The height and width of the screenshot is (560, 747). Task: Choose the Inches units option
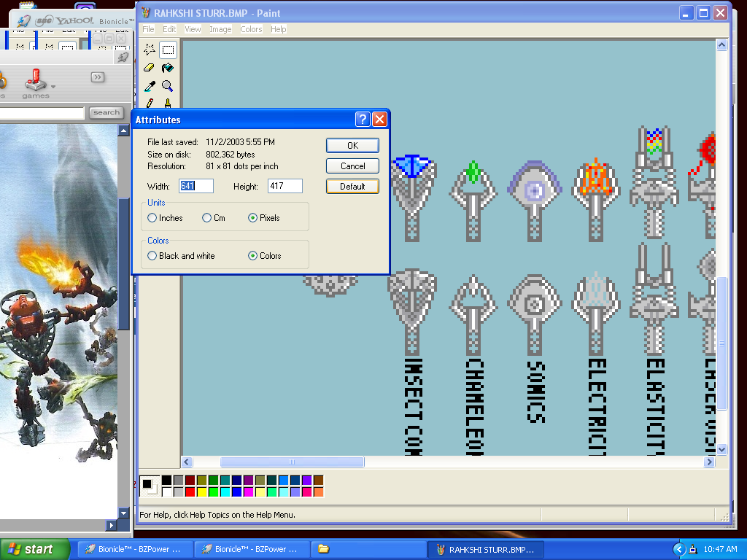point(152,217)
